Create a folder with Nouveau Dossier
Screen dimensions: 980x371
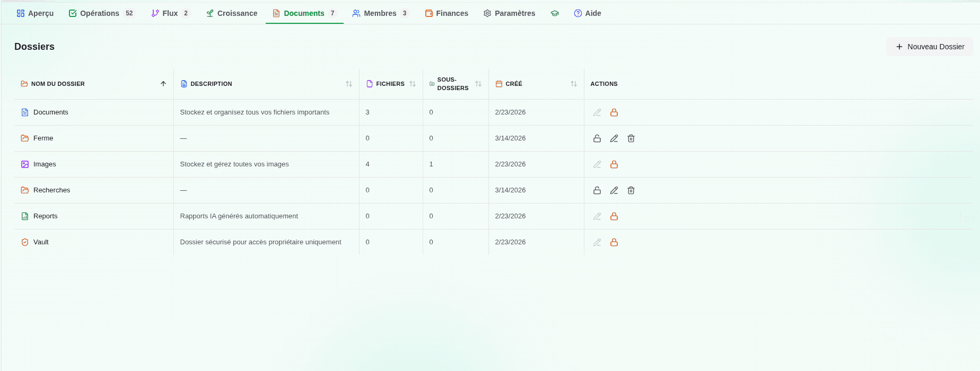[x=930, y=47]
